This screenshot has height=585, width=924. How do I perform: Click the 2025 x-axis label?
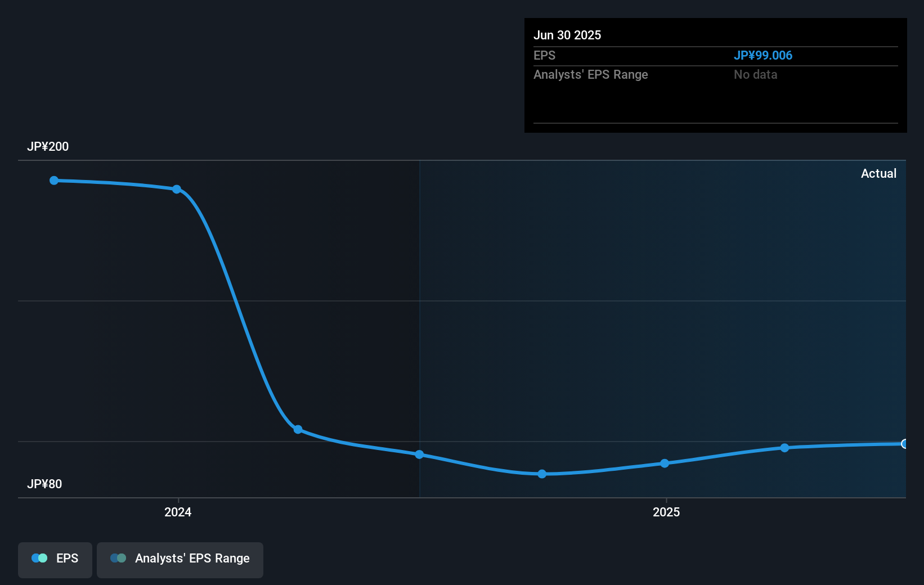coord(666,512)
